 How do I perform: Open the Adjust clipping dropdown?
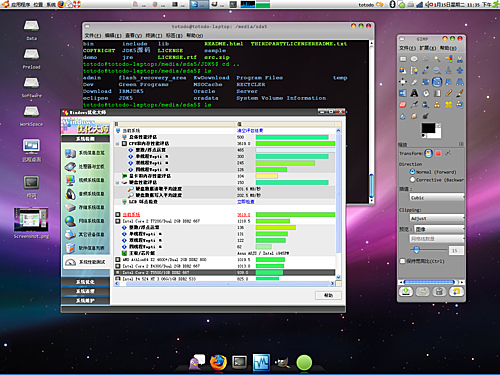point(437,218)
